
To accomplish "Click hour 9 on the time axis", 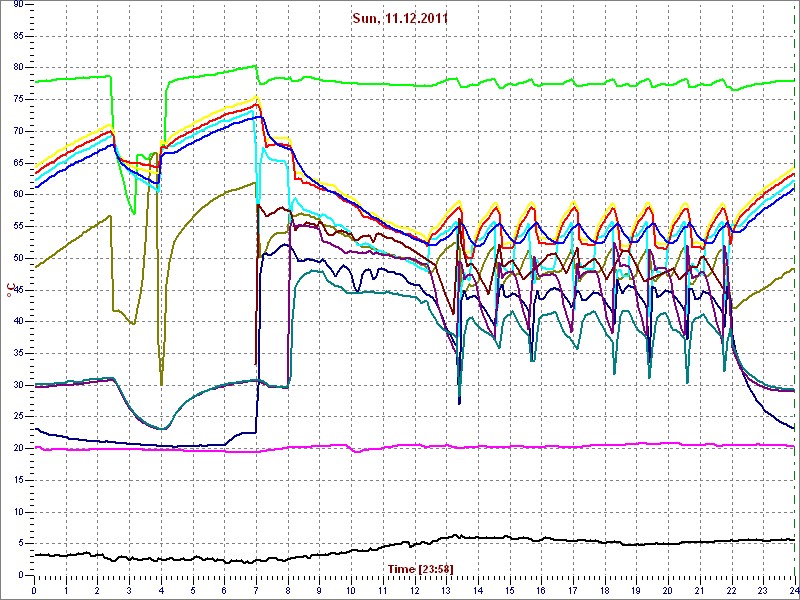I will (x=319, y=590).
